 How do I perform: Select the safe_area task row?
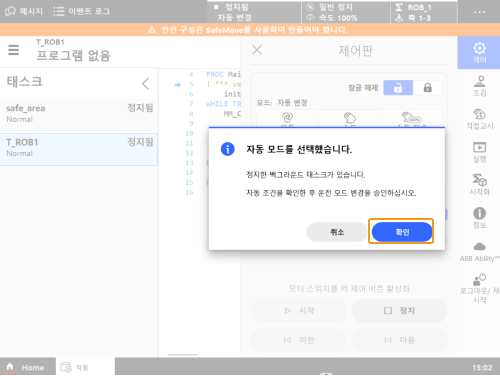tap(79, 113)
